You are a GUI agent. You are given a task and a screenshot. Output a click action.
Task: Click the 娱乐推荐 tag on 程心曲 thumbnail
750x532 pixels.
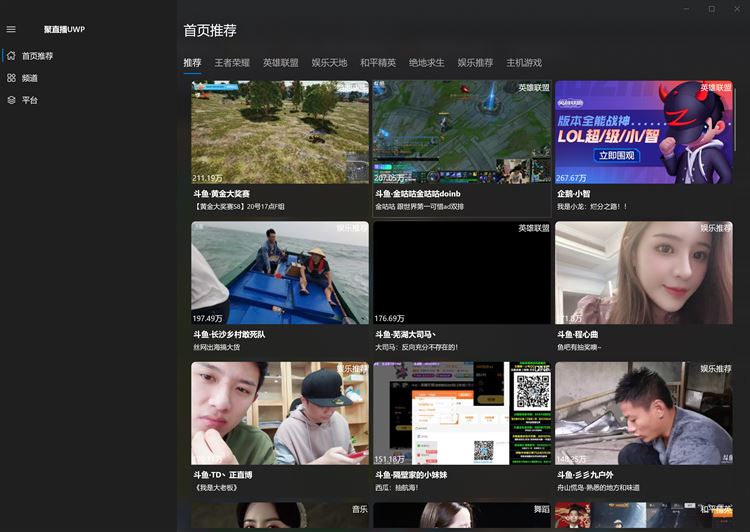[x=716, y=228]
